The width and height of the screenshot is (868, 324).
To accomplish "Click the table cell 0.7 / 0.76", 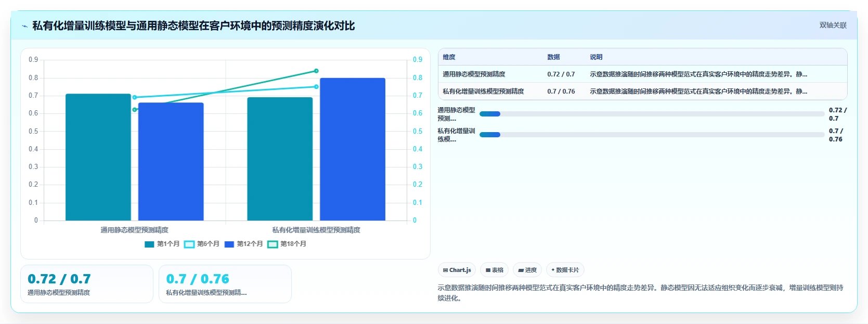I will coord(561,92).
